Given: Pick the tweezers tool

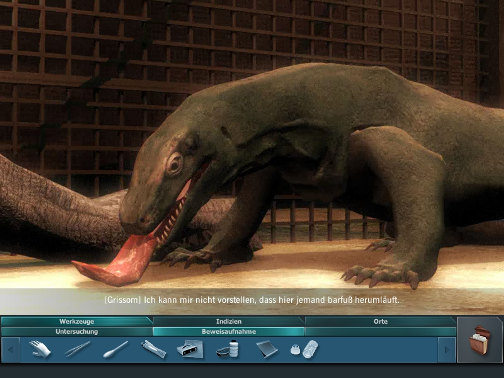Looking at the screenshot, I should 77,349.
